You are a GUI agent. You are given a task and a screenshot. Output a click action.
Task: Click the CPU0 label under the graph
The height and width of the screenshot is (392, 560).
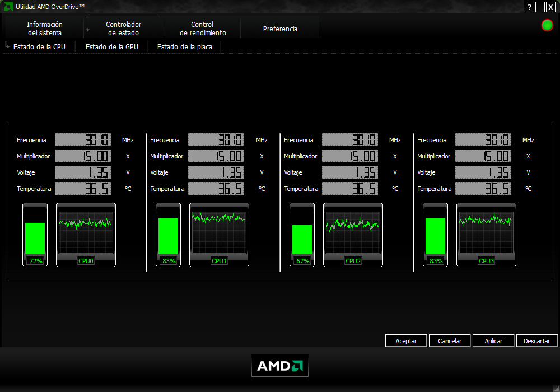pos(86,261)
